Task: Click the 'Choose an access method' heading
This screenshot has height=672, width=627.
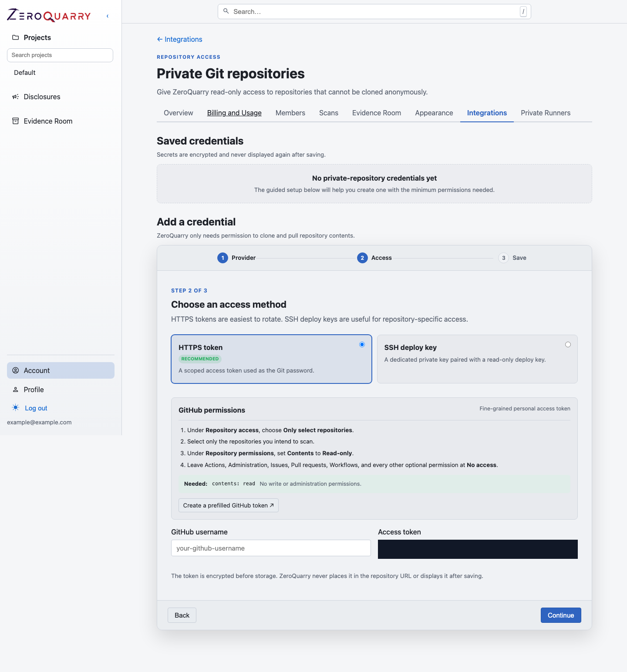Action: pos(229,304)
